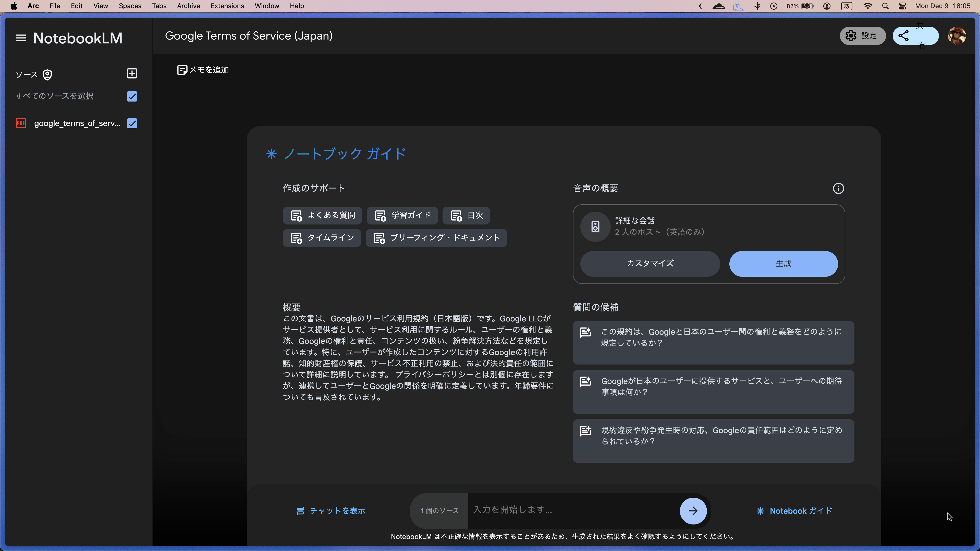The height and width of the screenshot is (551, 980).
Task: Create a 学習ガイド study guide
Action: point(402,215)
